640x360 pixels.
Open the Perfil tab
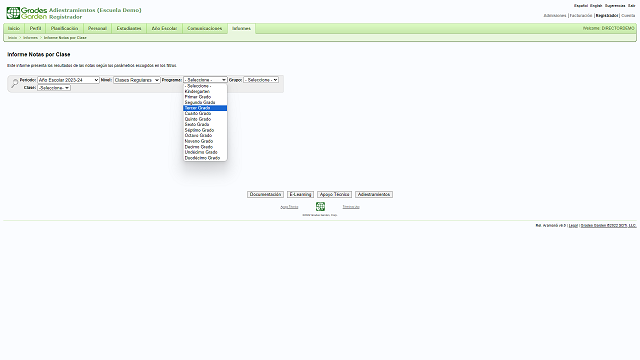pos(36,29)
